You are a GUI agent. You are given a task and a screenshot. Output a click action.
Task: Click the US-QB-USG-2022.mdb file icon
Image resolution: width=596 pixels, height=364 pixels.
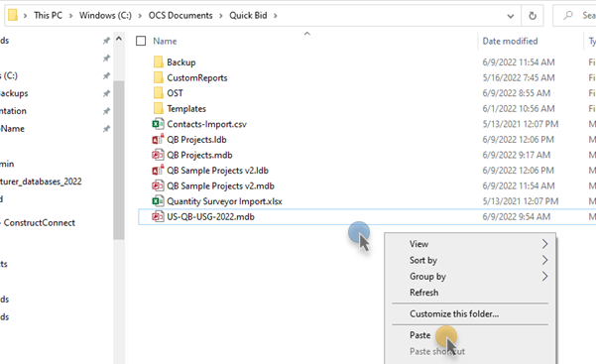[x=158, y=216]
